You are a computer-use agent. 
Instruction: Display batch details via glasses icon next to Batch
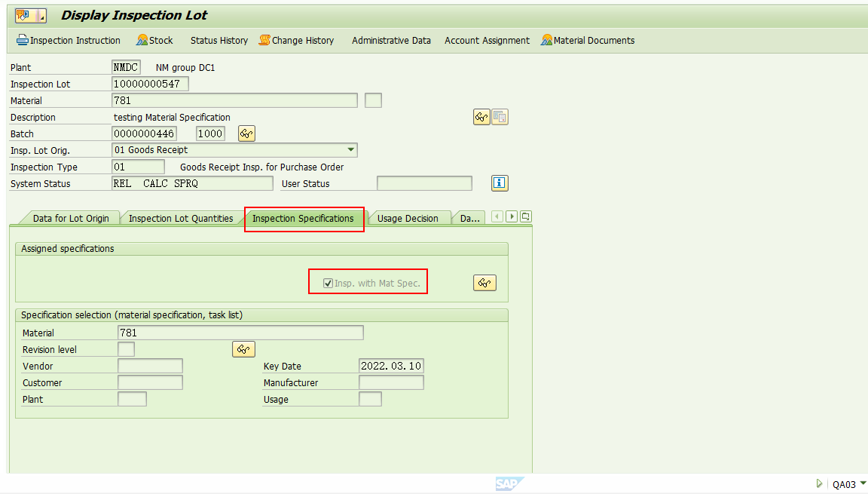tap(246, 133)
